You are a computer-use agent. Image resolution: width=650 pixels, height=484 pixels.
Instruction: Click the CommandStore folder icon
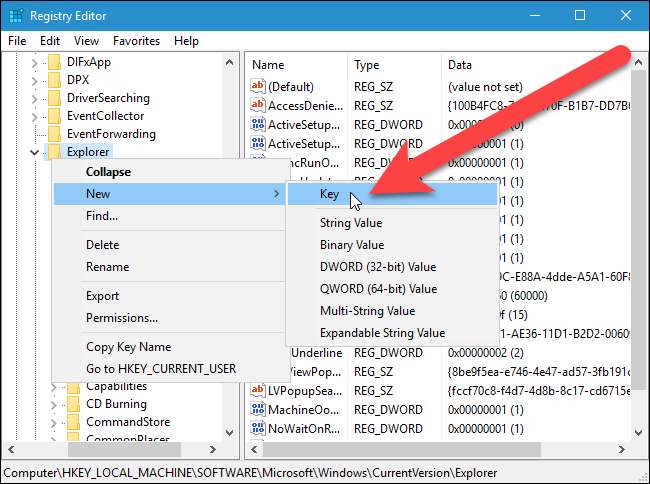tap(72, 422)
